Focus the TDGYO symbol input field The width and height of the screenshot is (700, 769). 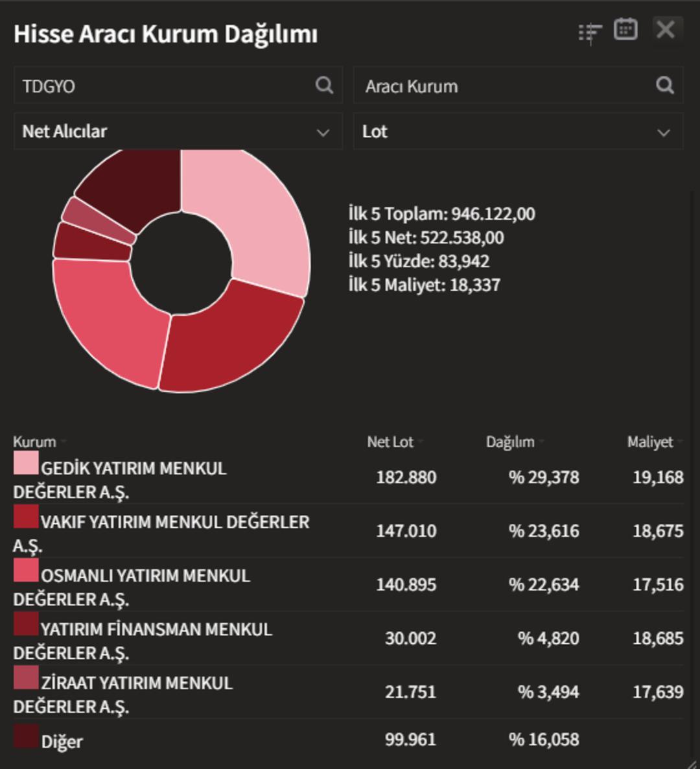pyautogui.click(x=162, y=86)
